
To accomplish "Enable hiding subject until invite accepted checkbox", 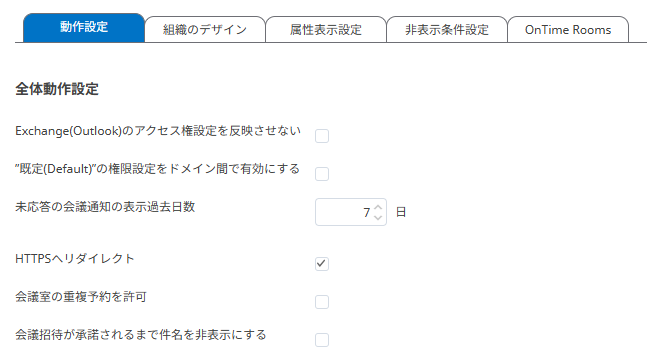I will point(322,340).
